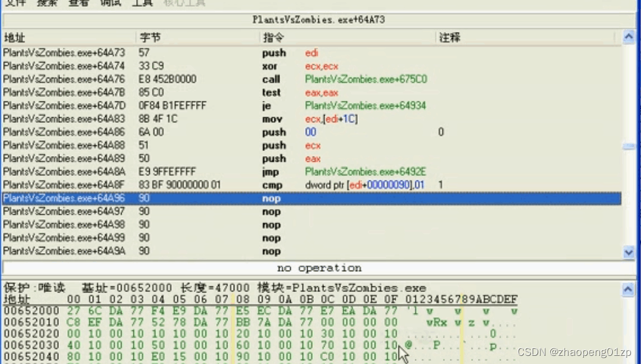Click the 地址 label in the hex view
The height and width of the screenshot is (364, 641).
coord(17,299)
